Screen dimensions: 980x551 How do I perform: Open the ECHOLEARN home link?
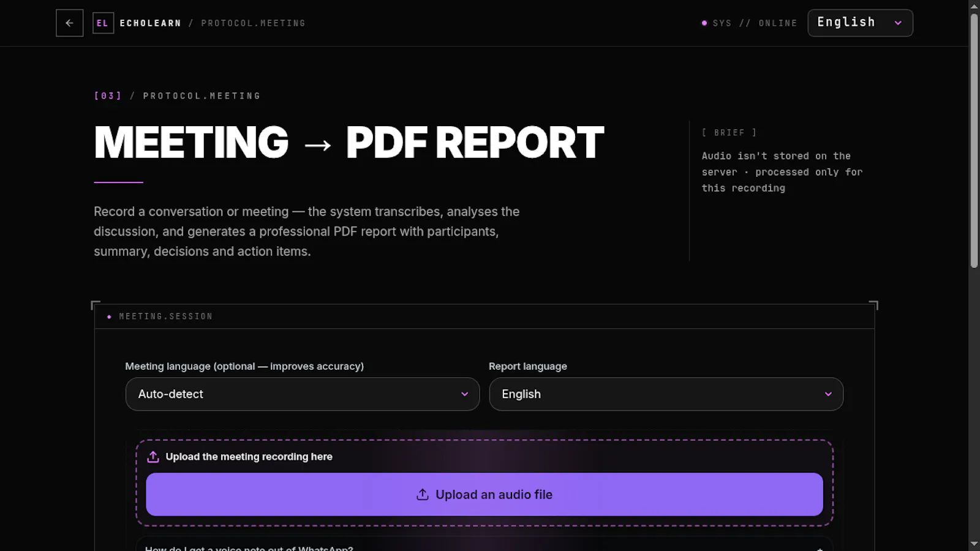point(150,23)
